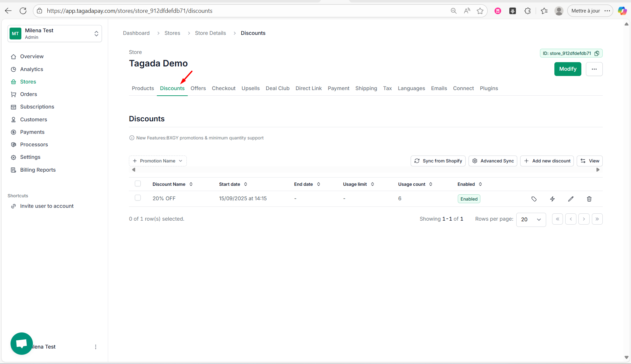This screenshot has height=364, width=631.
Task: Click the read aloud icon in the address bar
Action: (x=467, y=11)
